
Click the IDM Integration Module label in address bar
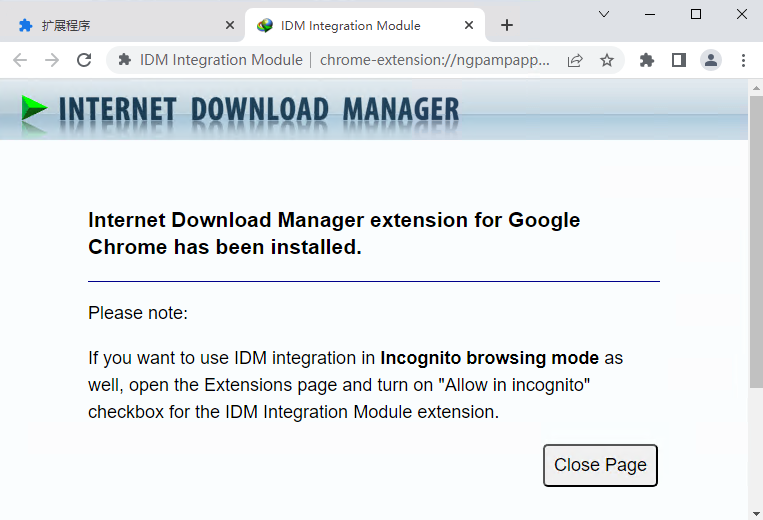coord(221,60)
